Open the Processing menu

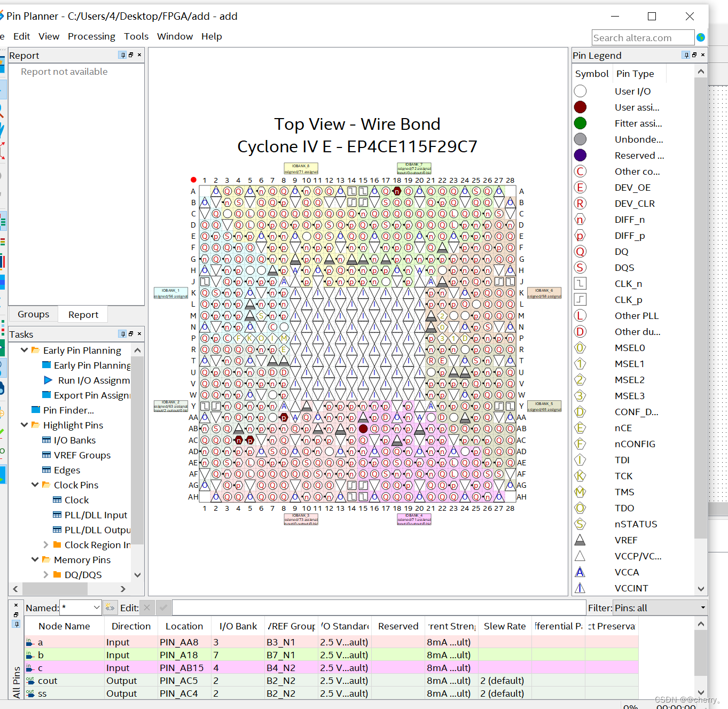point(91,36)
